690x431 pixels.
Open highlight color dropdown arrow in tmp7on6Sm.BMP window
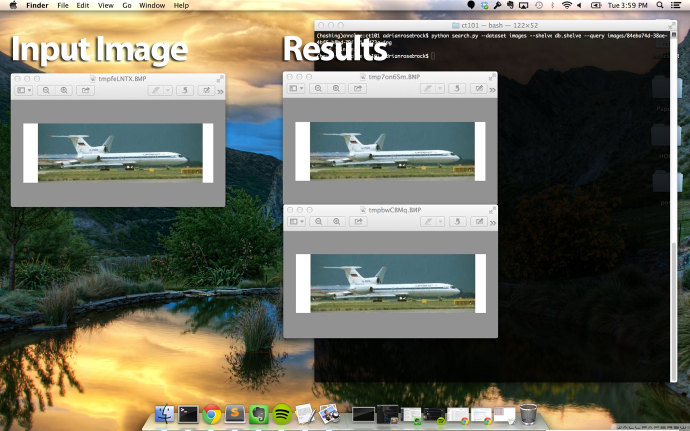click(440, 88)
